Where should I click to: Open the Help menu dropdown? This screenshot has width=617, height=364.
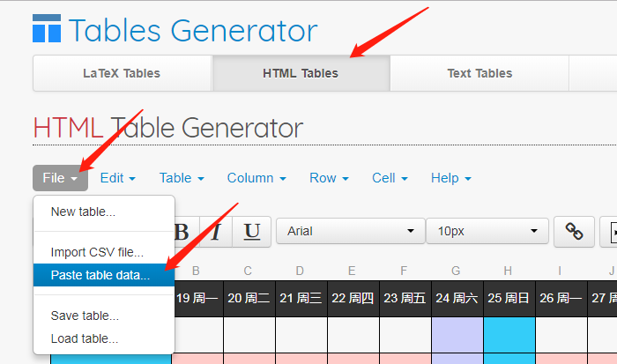tap(451, 178)
